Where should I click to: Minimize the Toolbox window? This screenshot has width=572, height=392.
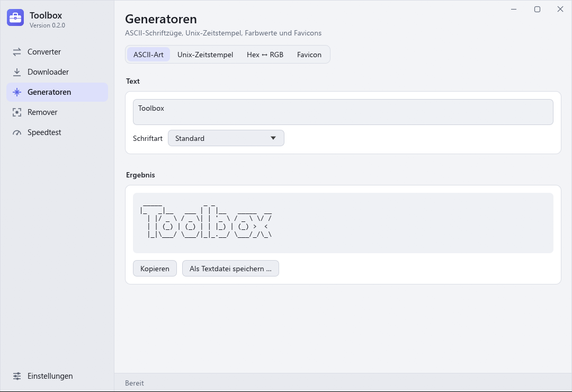coord(514,9)
